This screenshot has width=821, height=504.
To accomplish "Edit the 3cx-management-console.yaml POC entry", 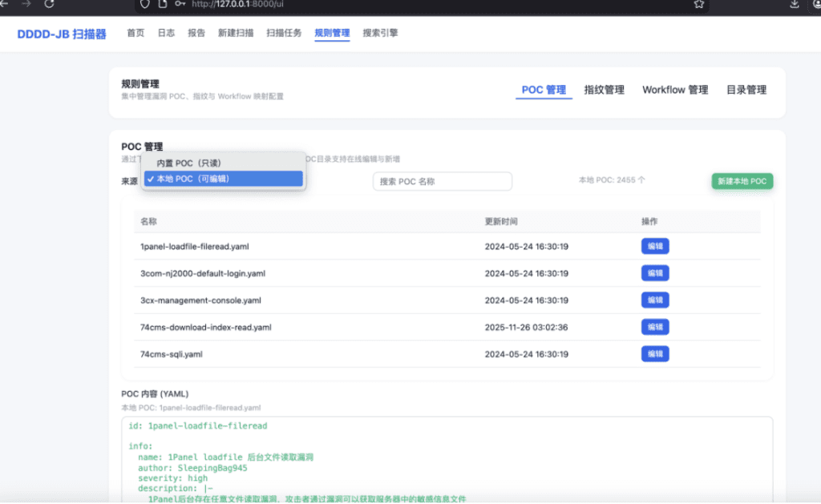I will (x=655, y=300).
